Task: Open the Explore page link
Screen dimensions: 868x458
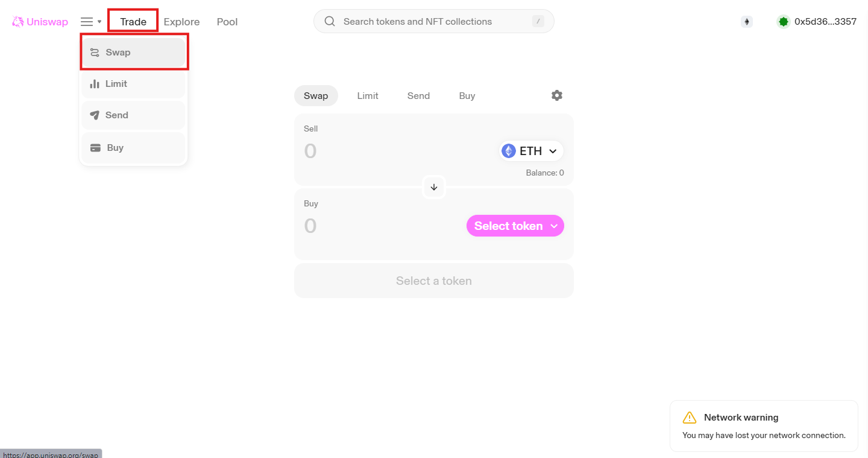Action: click(x=181, y=22)
